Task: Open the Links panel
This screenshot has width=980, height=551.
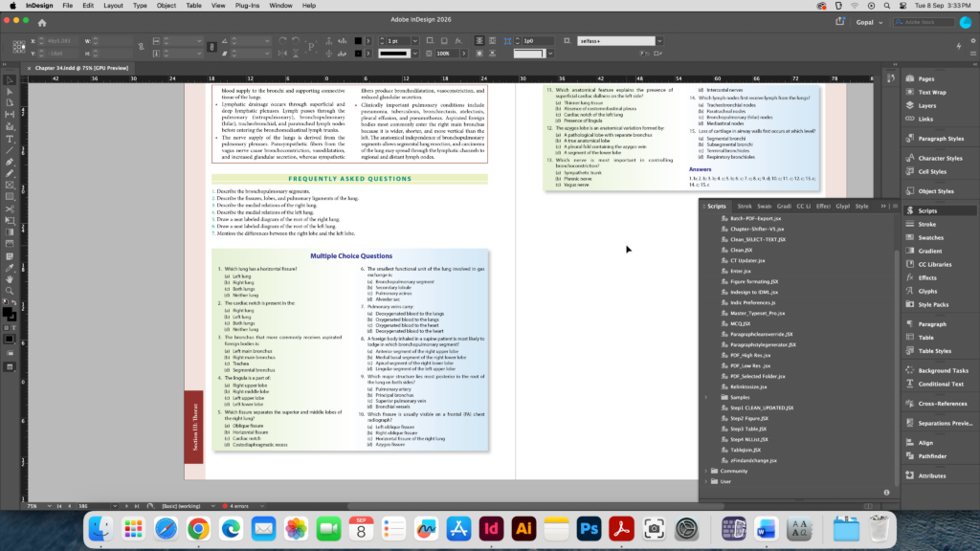Action: click(x=925, y=119)
